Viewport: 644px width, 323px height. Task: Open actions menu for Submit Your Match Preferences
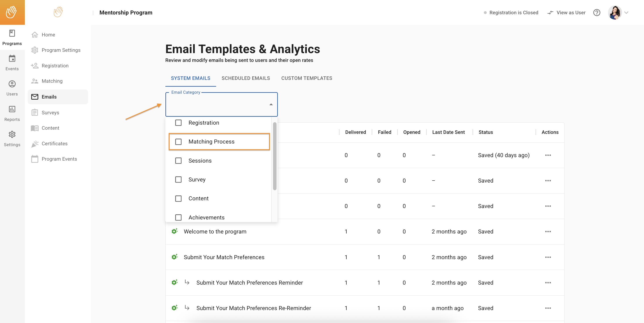tap(548, 257)
